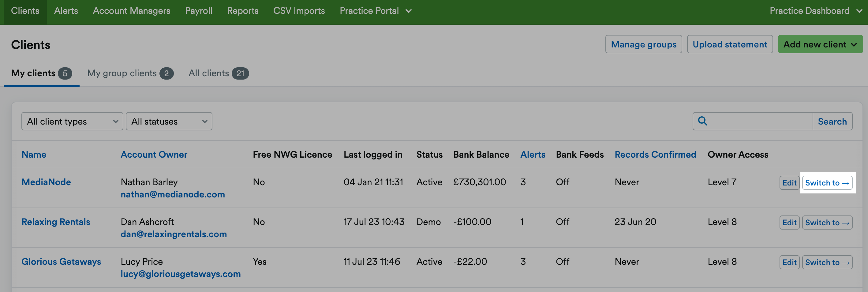Screen dimensions: 868x292
Task: Sort the table by Account Owner
Action: point(154,154)
